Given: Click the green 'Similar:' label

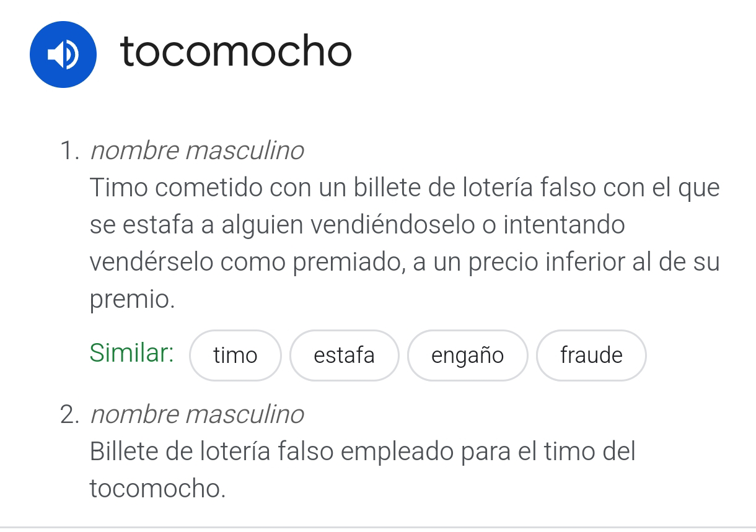Looking at the screenshot, I should [131, 353].
